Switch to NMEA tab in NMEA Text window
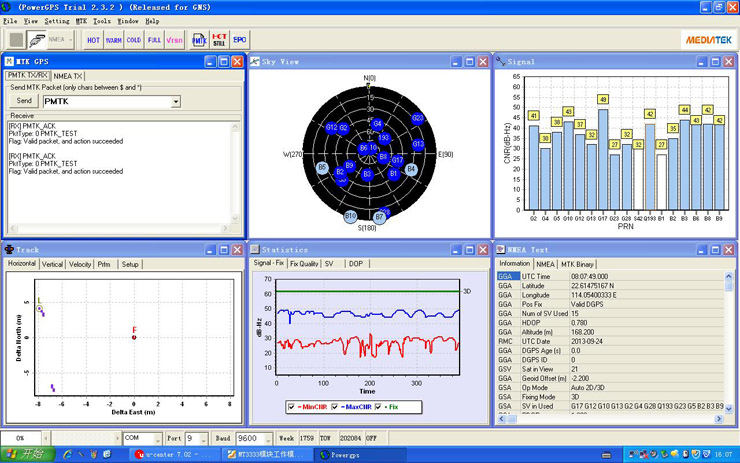The height and width of the screenshot is (463, 740). pos(545,264)
